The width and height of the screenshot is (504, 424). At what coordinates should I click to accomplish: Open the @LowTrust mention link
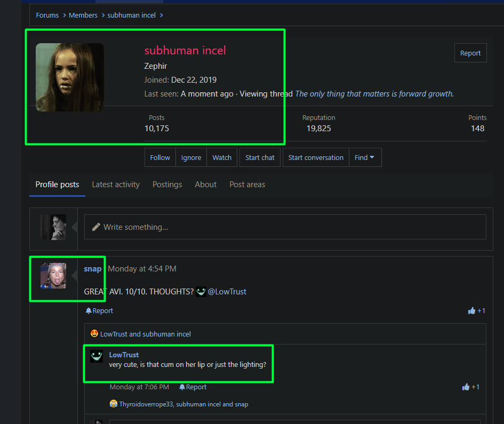[227, 292]
